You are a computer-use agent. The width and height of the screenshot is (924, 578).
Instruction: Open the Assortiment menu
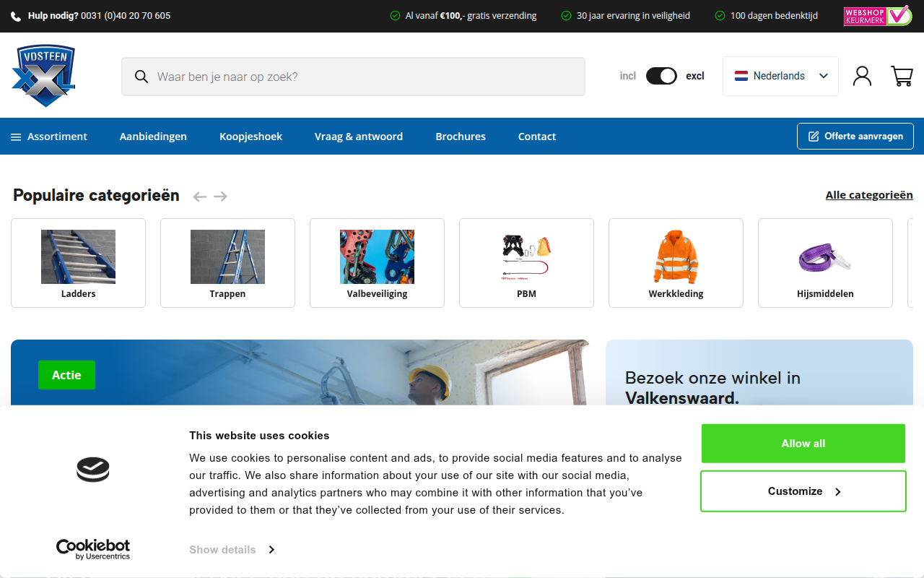49,137
